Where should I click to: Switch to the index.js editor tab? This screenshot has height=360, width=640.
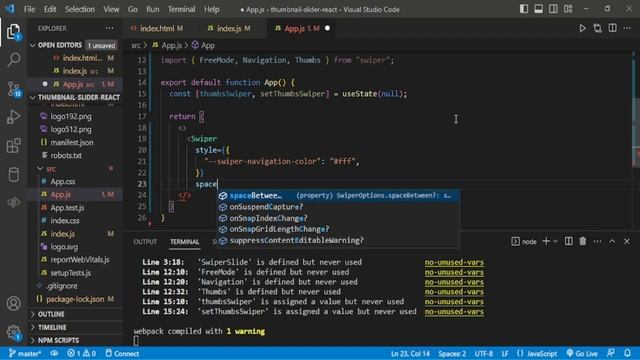point(229,28)
